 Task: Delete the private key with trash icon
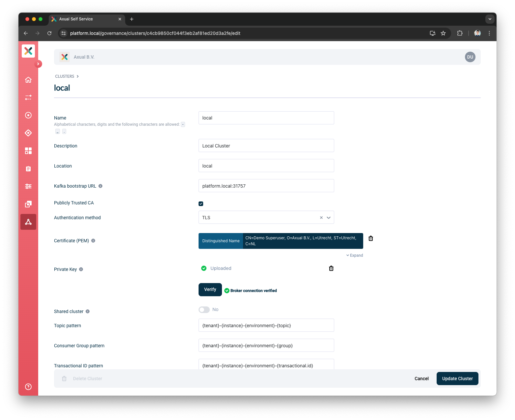(x=331, y=268)
